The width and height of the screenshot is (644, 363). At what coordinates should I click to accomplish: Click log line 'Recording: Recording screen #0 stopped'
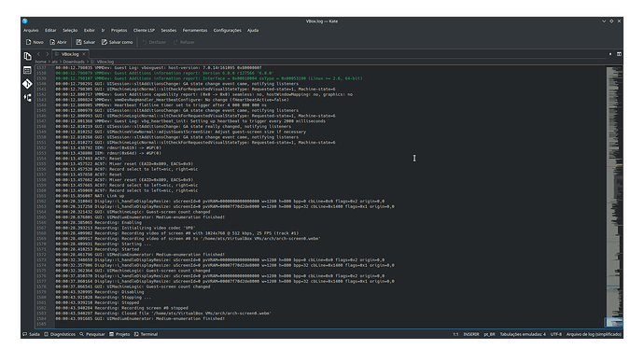pyautogui.click(x=121, y=308)
